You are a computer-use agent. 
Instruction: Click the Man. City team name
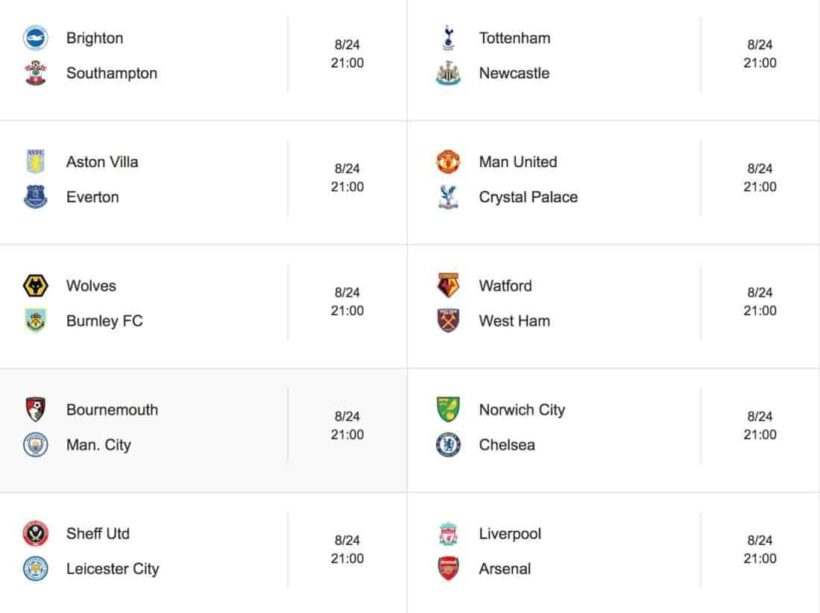point(98,445)
